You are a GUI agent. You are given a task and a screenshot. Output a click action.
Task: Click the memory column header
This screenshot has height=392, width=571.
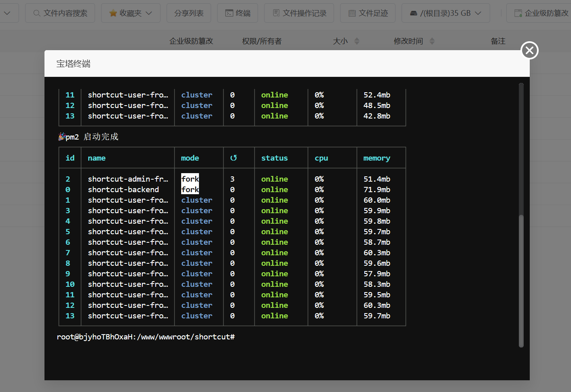point(376,158)
